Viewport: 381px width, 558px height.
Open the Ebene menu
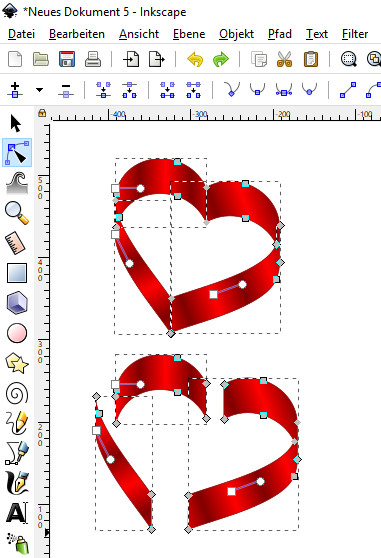pyautogui.click(x=189, y=34)
